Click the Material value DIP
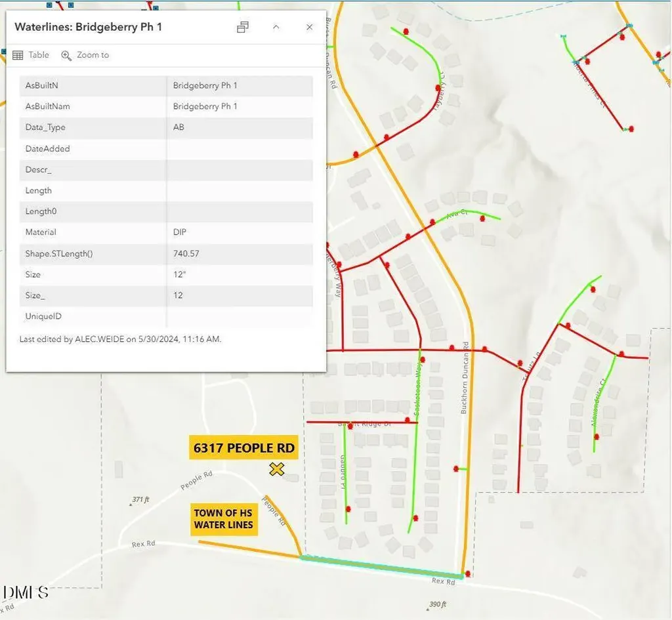 (180, 232)
